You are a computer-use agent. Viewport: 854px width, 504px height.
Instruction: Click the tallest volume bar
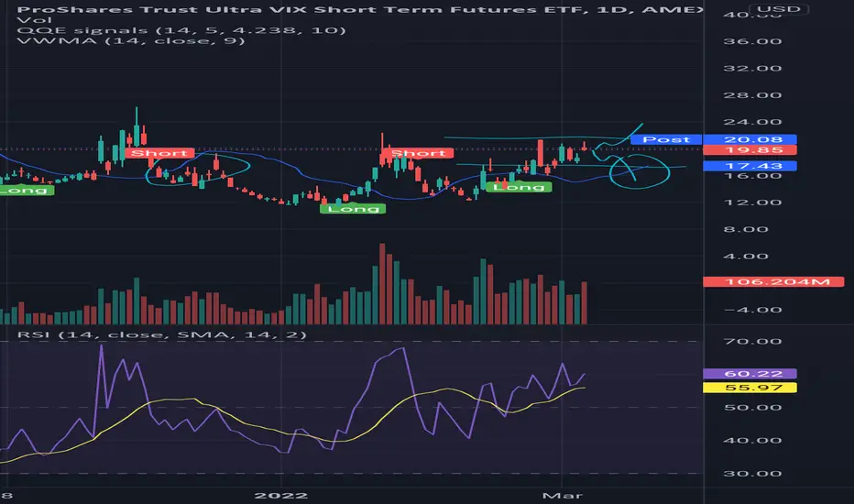click(382, 284)
